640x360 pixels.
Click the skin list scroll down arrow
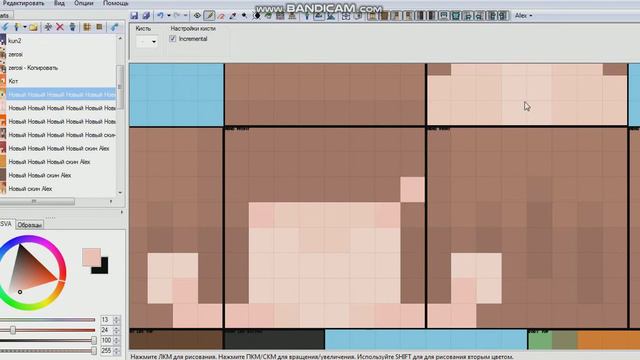(120, 193)
